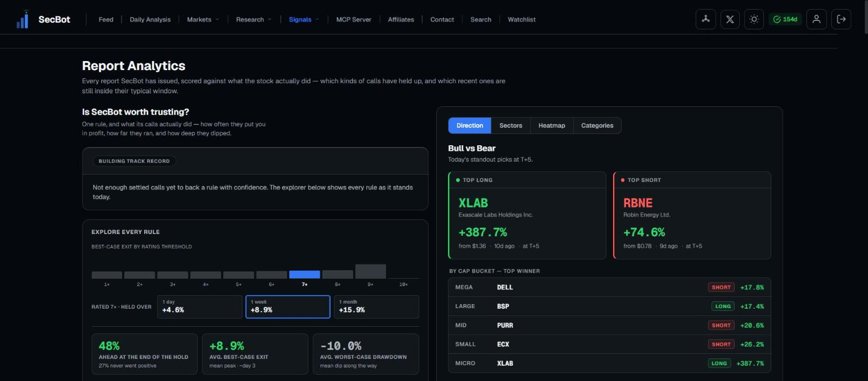Open the BSP large cap row
The width and height of the screenshot is (868, 381).
[610, 306]
